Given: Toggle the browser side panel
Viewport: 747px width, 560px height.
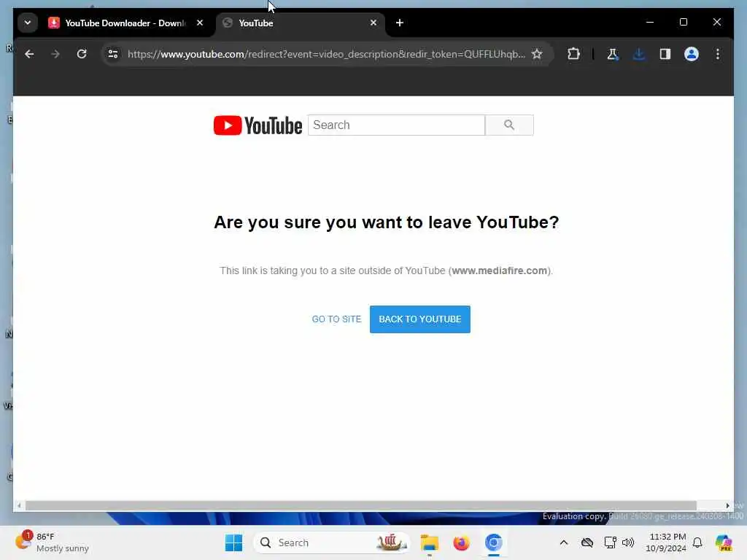Looking at the screenshot, I should [665, 54].
